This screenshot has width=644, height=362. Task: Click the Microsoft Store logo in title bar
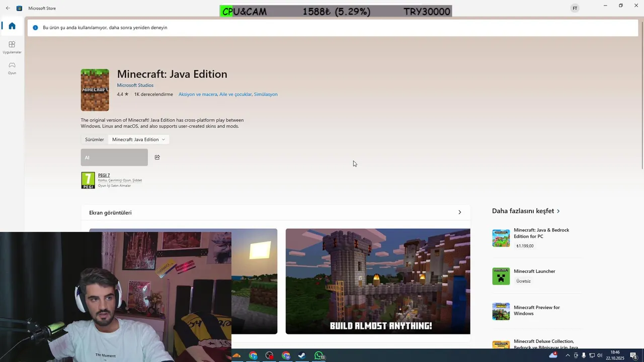(19, 8)
